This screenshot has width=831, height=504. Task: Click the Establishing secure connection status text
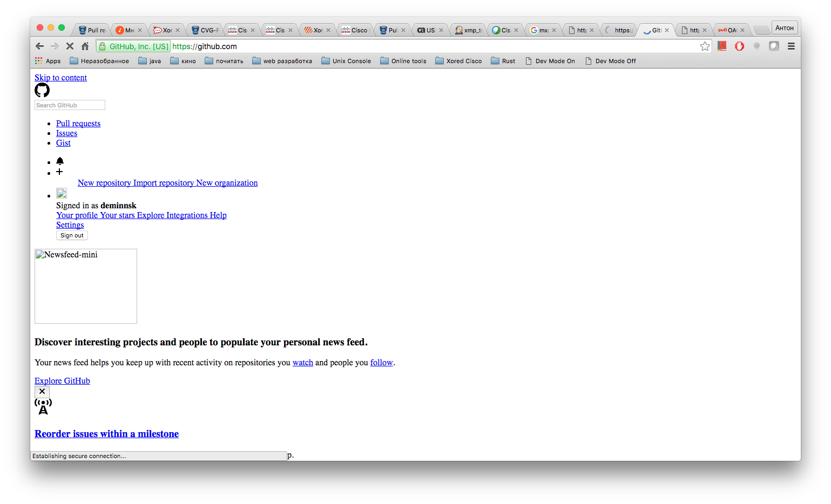point(79,456)
